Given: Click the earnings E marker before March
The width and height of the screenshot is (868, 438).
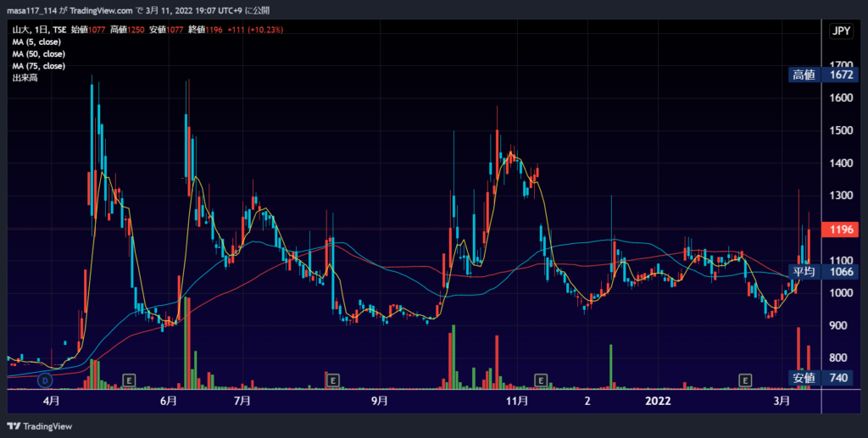Looking at the screenshot, I should (x=745, y=380).
